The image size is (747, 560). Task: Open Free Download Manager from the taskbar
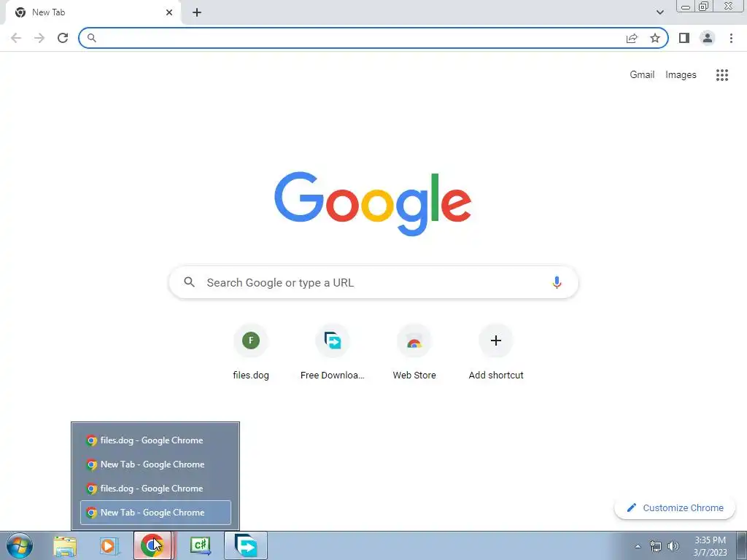[x=246, y=545]
